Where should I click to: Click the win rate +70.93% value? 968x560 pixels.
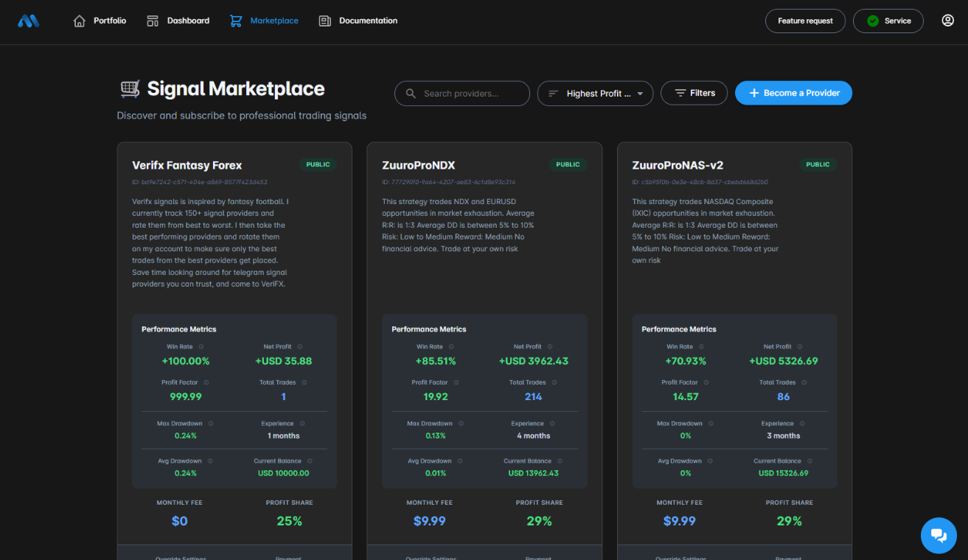tap(686, 361)
